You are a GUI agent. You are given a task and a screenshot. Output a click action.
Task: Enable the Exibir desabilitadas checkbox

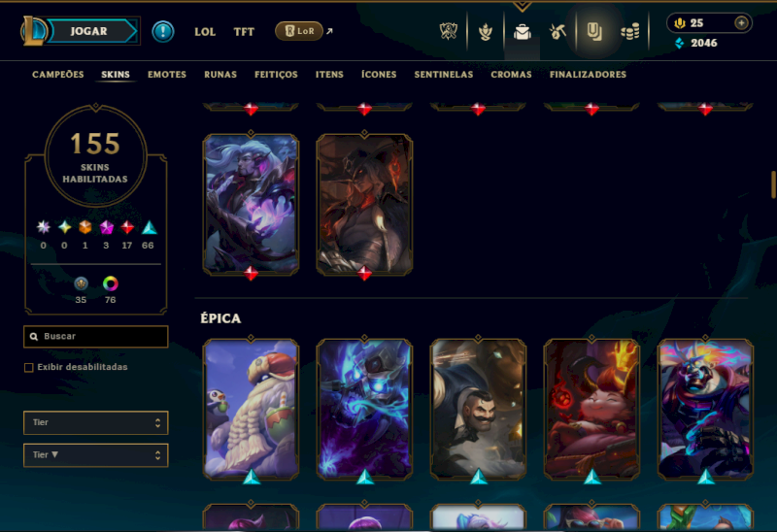29,367
